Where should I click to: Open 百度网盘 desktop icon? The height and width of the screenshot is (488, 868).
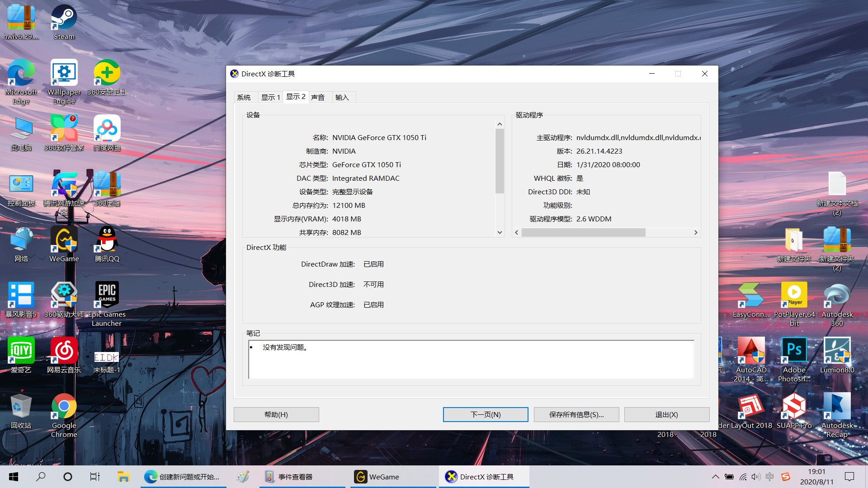pyautogui.click(x=107, y=133)
